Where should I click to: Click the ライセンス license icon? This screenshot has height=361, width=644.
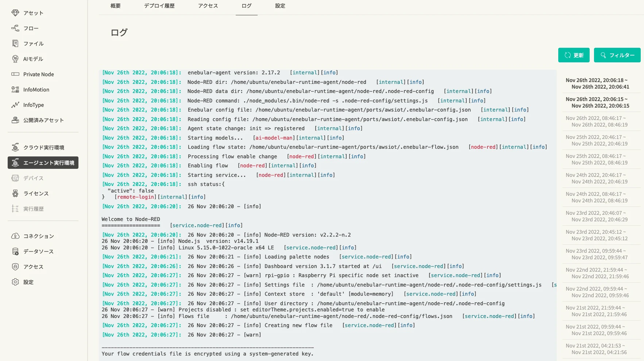15,193
